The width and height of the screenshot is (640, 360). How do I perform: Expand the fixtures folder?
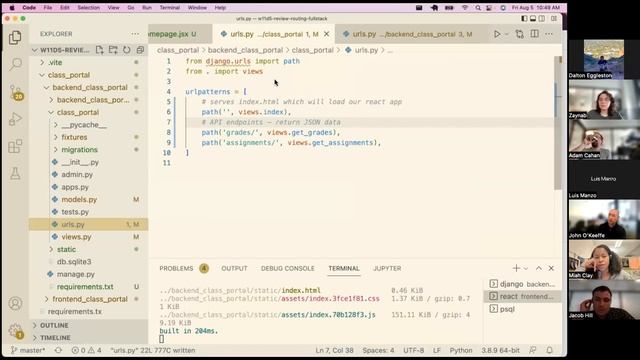56,137
